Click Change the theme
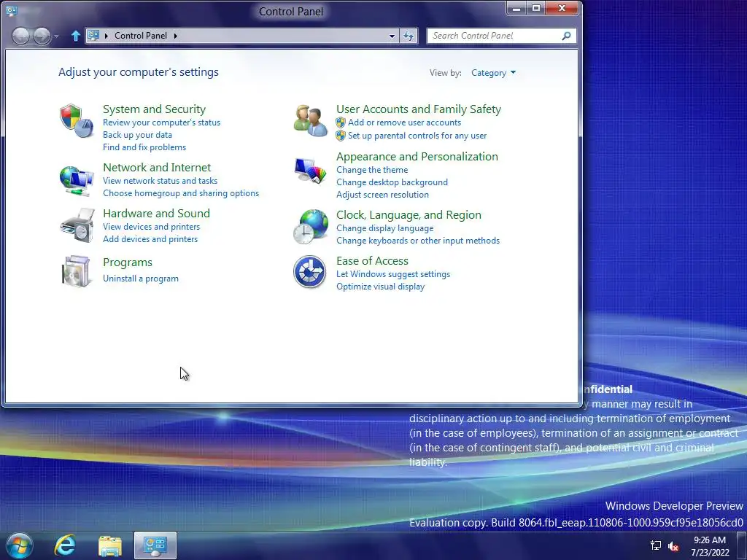The width and height of the screenshot is (747, 560). click(372, 170)
